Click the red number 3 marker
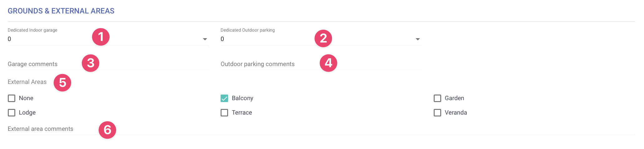This screenshot has height=149, width=644. point(90,63)
